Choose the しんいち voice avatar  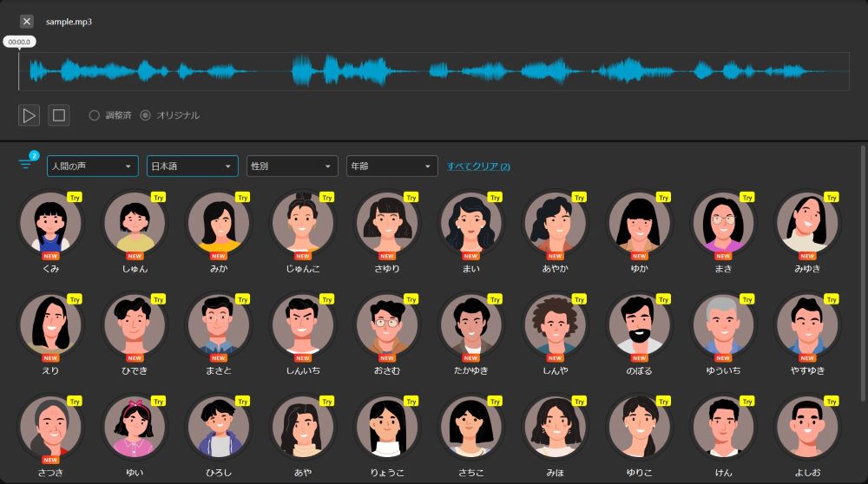[x=303, y=324]
